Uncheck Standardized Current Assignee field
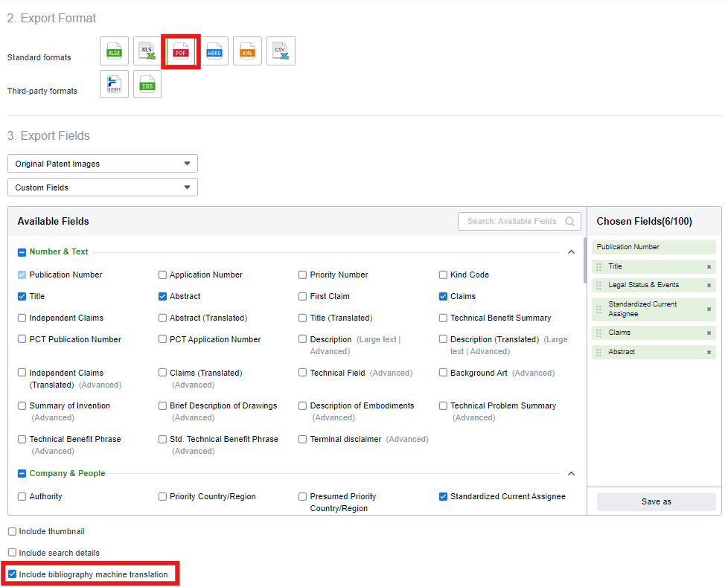This screenshot has height=587, width=728. tap(443, 496)
